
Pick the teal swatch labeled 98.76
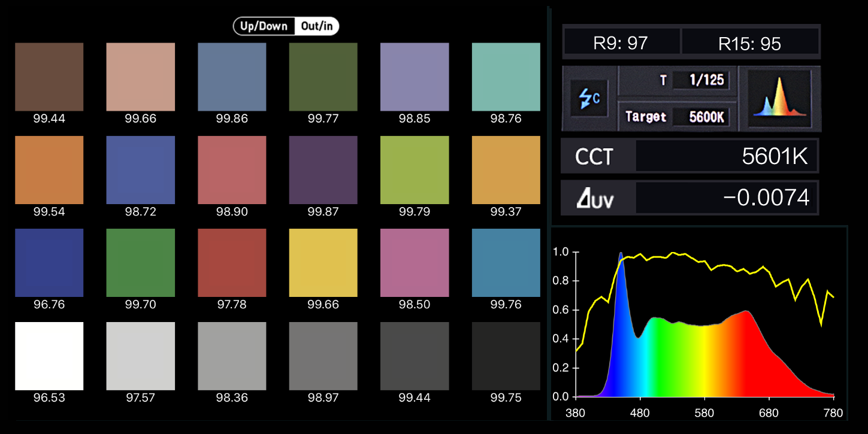tap(506, 77)
